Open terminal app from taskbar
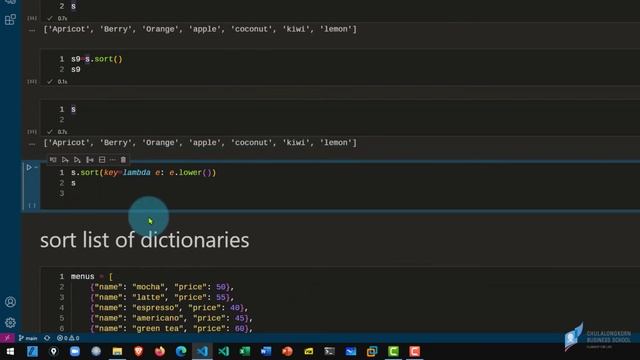The height and width of the screenshot is (360, 640). coord(329,351)
